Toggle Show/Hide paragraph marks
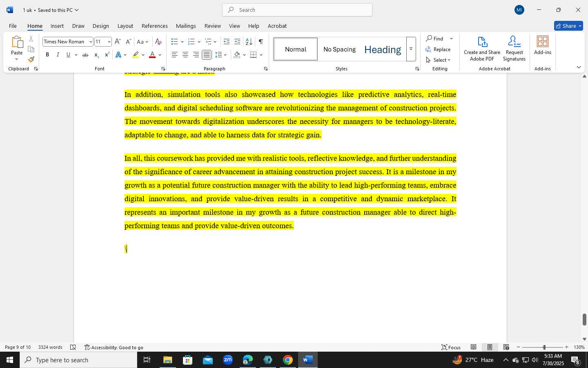Image resolution: width=588 pixels, height=368 pixels. click(261, 41)
